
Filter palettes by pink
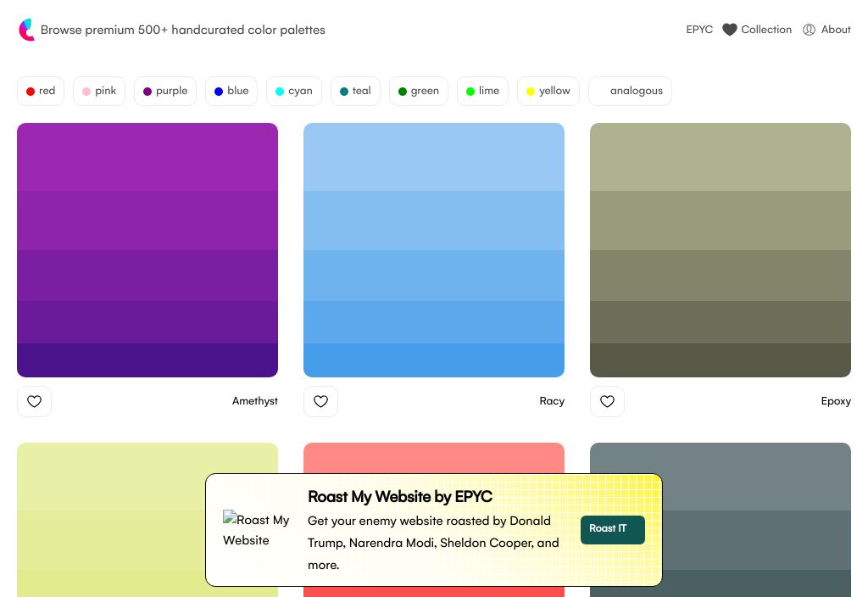(x=99, y=91)
